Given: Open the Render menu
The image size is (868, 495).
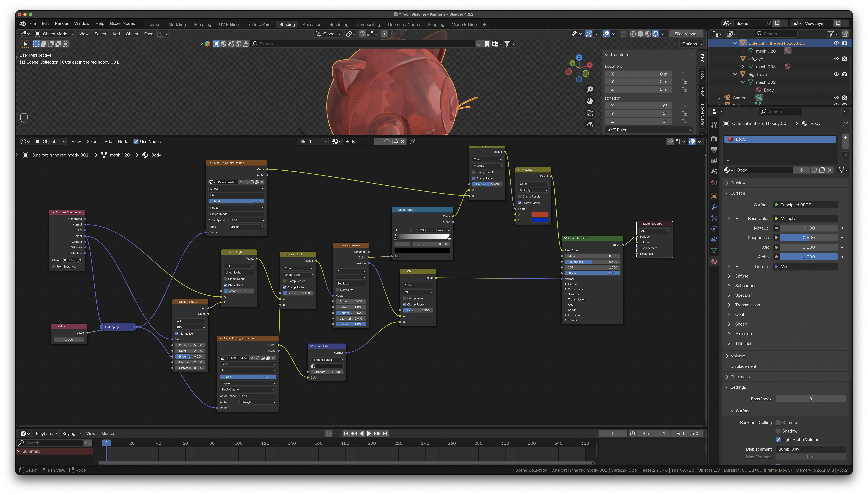Looking at the screenshot, I should (x=61, y=24).
